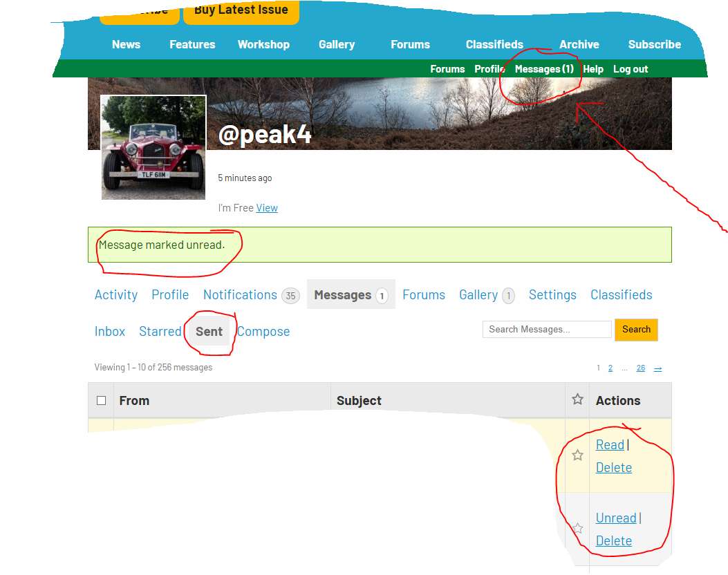Screen dimensions: 728x575
Task: Click the Buy Latest Issue button
Action: [241, 12]
